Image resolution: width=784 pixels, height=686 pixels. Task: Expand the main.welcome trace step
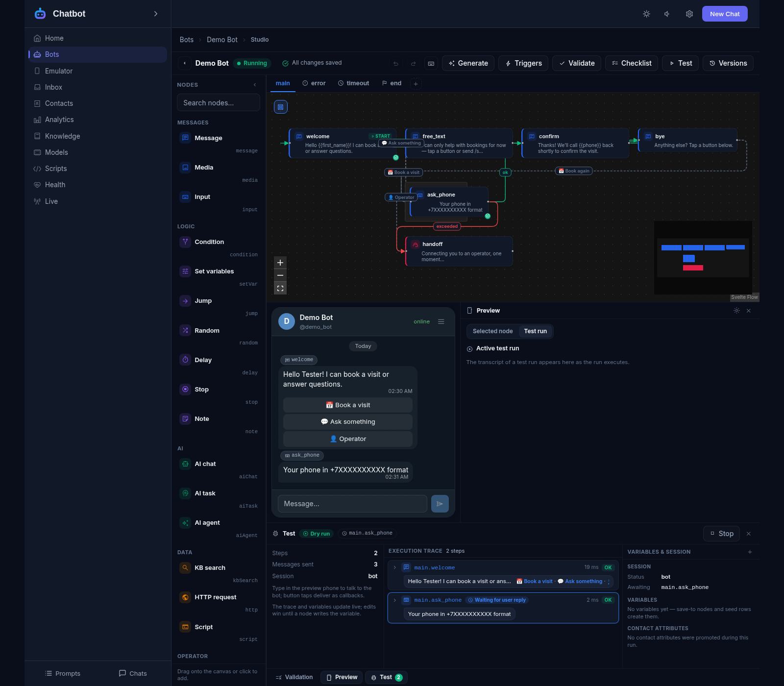(395, 567)
